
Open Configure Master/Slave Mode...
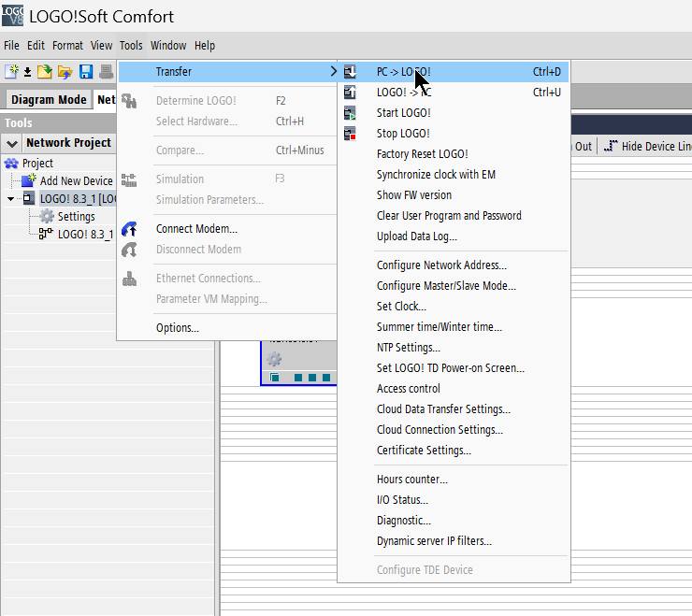click(x=454, y=286)
